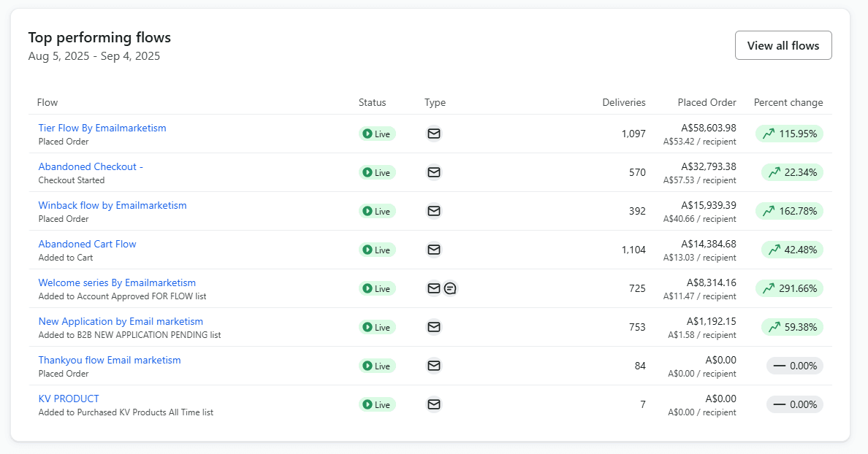Click email icon in Winback flow row

click(x=434, y=211)
